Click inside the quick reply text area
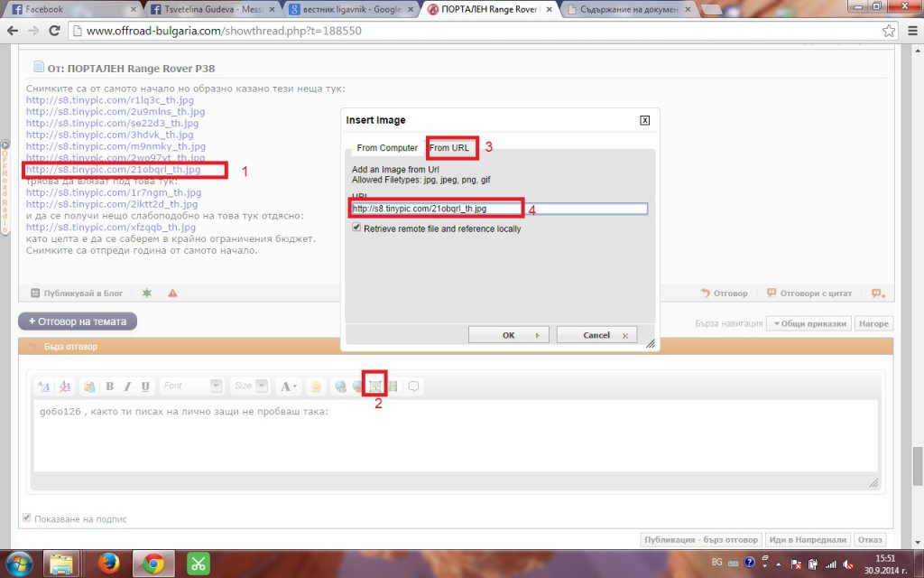This screenshot has width=924, height=578. click(456, 436)
